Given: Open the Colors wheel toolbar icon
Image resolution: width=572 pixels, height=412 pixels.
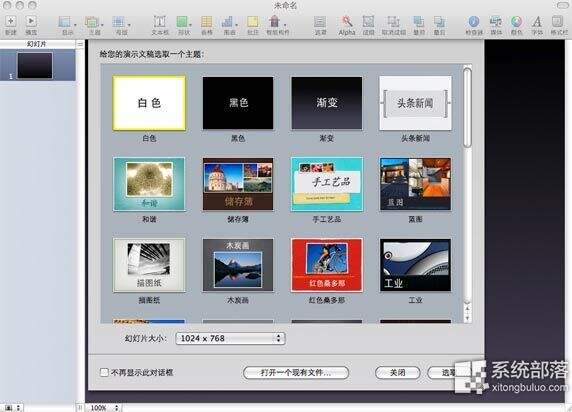Looking at the screenshot, I should [x=516, y=22].
